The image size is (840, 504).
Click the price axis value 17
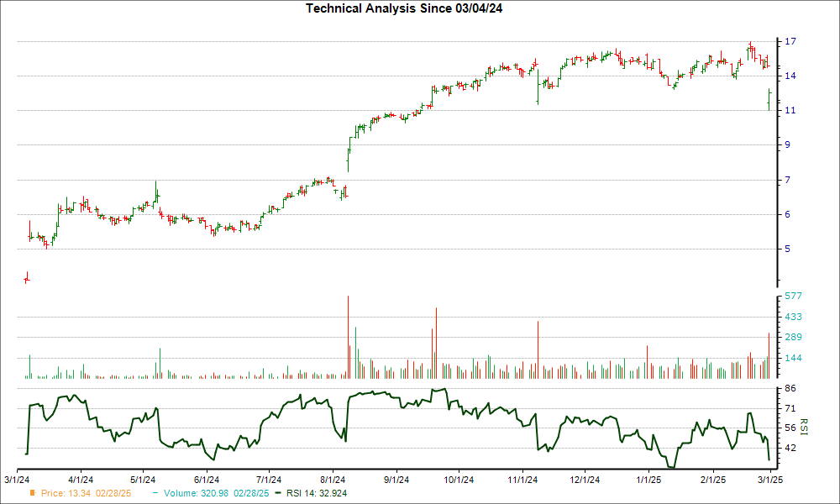[x=790, y=41]
